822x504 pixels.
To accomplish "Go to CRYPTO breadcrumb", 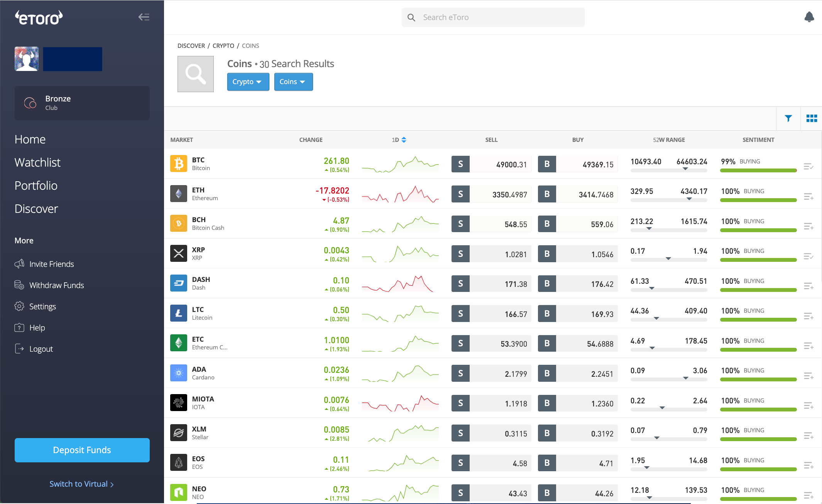I will coord(223,46).
